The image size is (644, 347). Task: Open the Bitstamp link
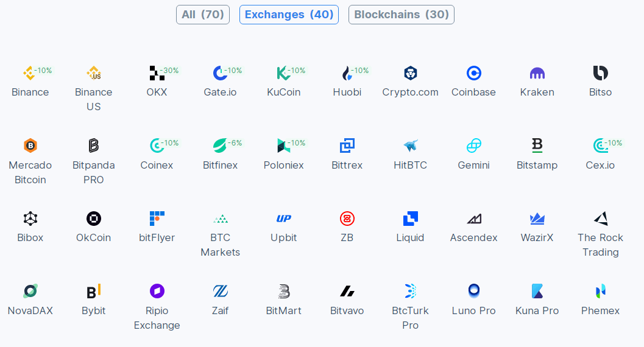537,166
